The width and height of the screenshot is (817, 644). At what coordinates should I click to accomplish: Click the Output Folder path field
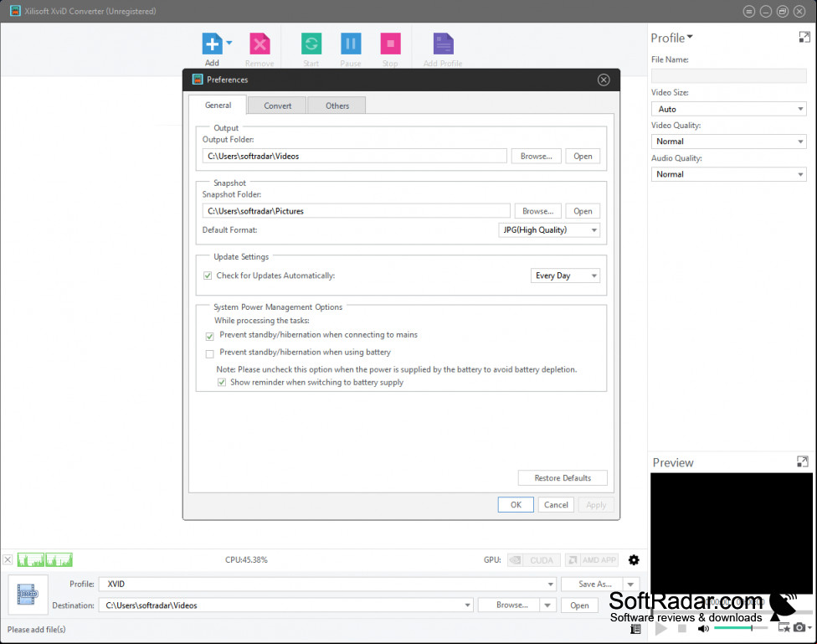click(354, 156)
